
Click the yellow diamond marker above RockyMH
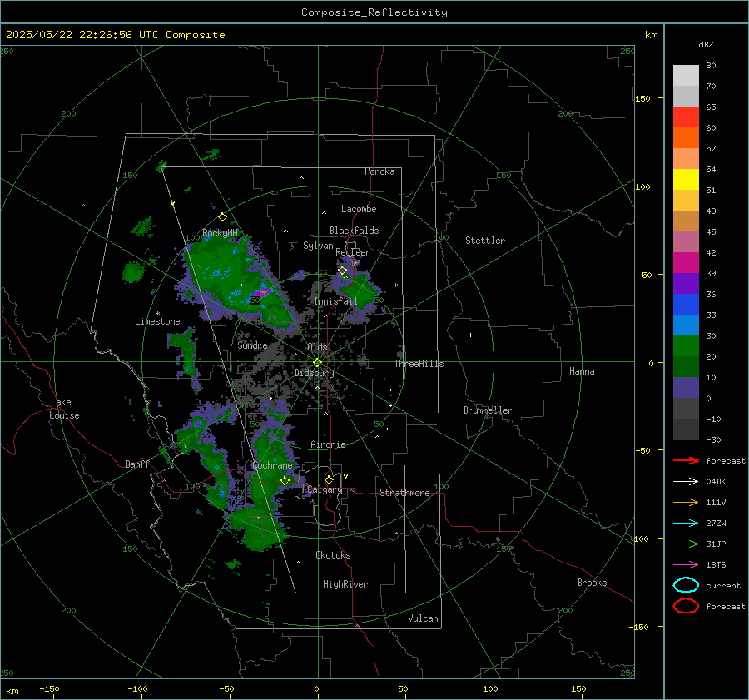[222, 217]
